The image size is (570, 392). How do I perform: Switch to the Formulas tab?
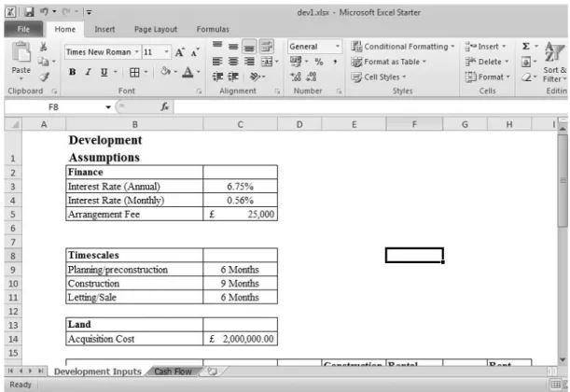pos(213,29)
